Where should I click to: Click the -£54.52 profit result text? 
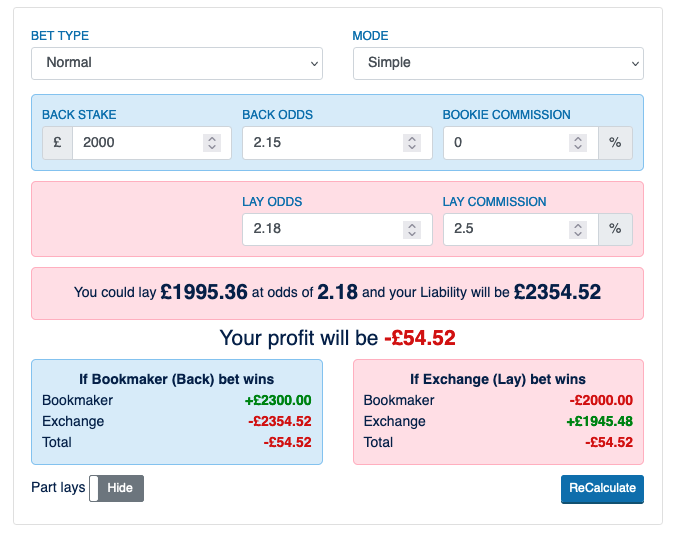coord(420,338)
